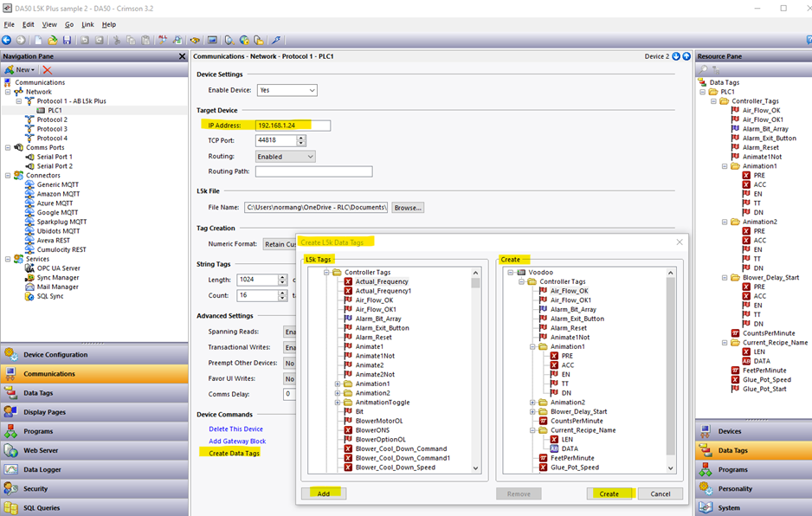
Task: Select OPC UA Server in Services
Action: 59,268
